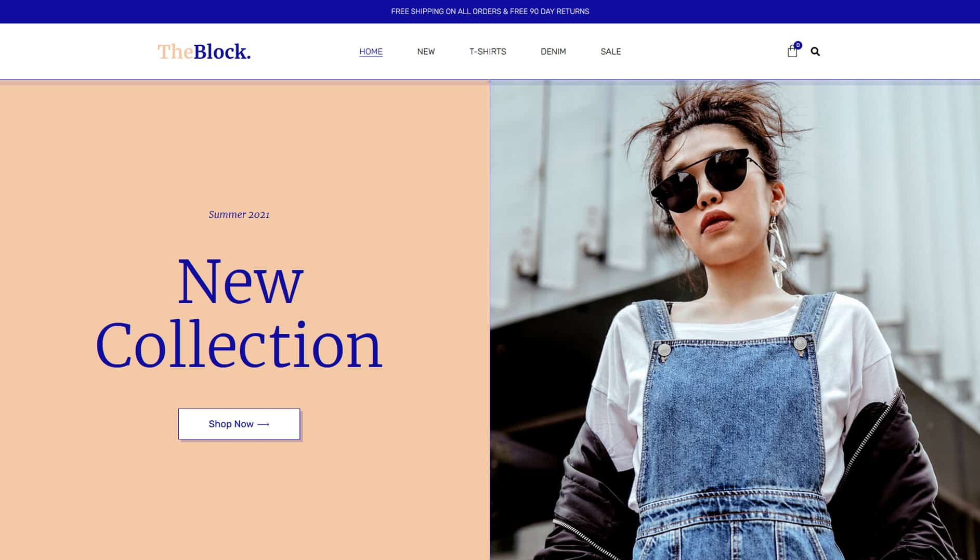980x560 pixels.
Task: Click the "The" part of the logo
Action: click(x=175, y=51)
